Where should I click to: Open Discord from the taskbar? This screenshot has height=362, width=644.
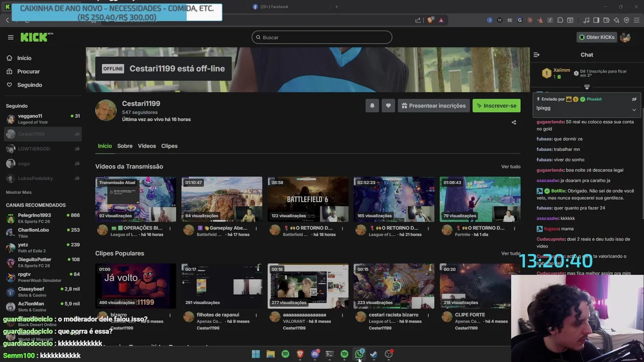tap(315, 354)
